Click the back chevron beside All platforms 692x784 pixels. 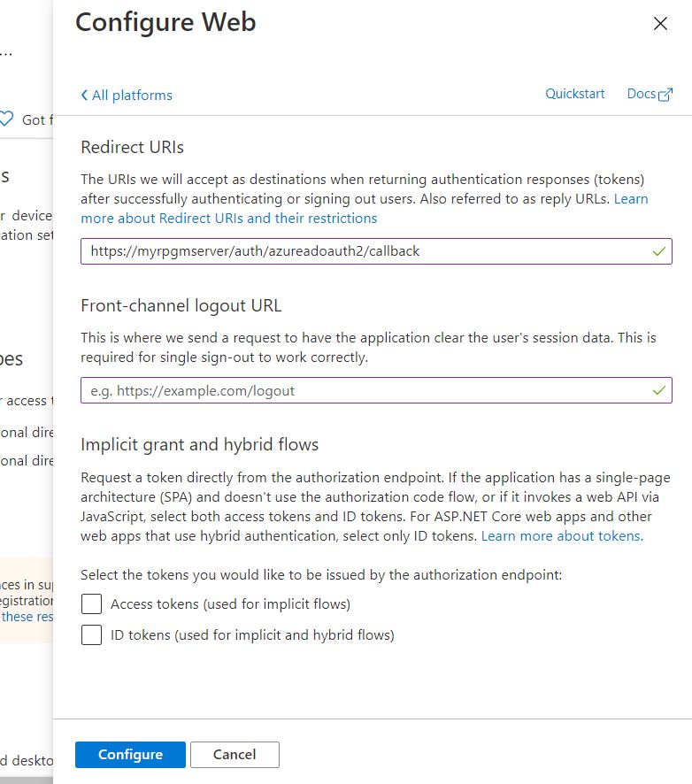tap(84, 96)
